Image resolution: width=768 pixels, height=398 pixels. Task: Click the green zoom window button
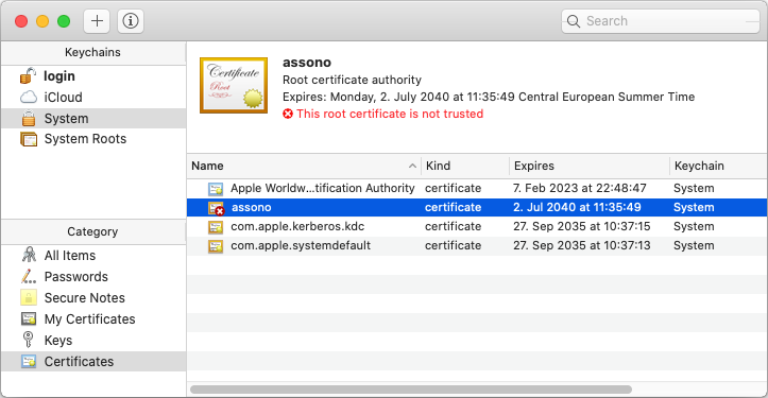click(64, 21)
